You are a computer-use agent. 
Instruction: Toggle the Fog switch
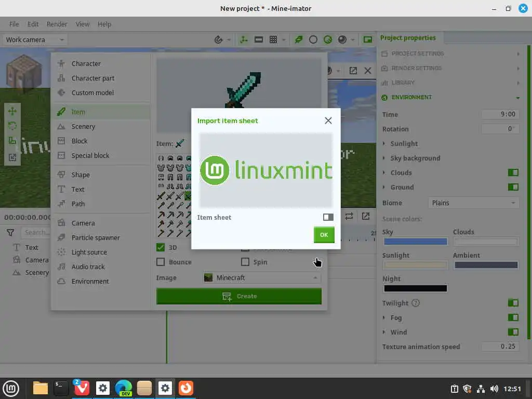click(513, 317)
